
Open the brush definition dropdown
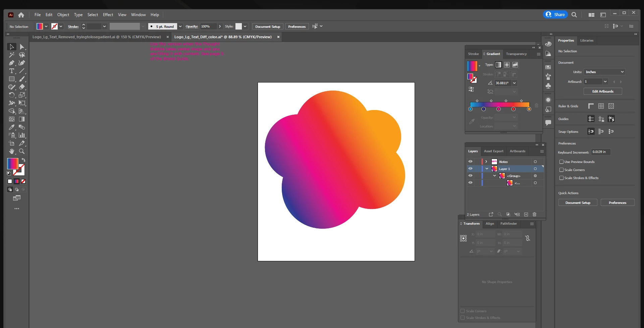point(180,26)
